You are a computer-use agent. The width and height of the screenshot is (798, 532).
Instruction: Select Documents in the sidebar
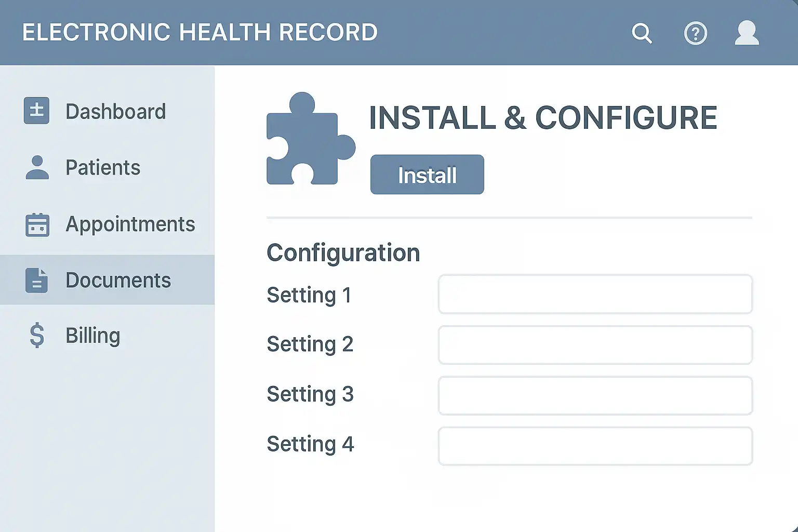(118, 281)
